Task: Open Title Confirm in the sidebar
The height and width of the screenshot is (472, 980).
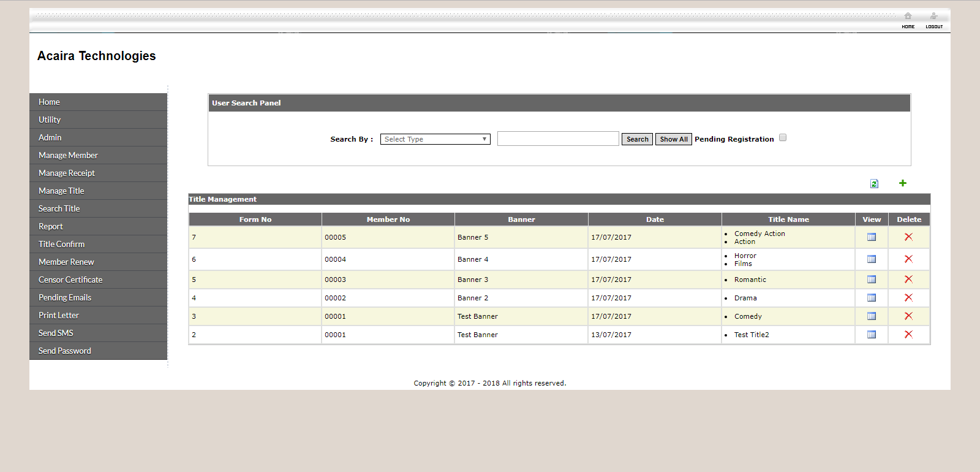Action: (61, 245)
